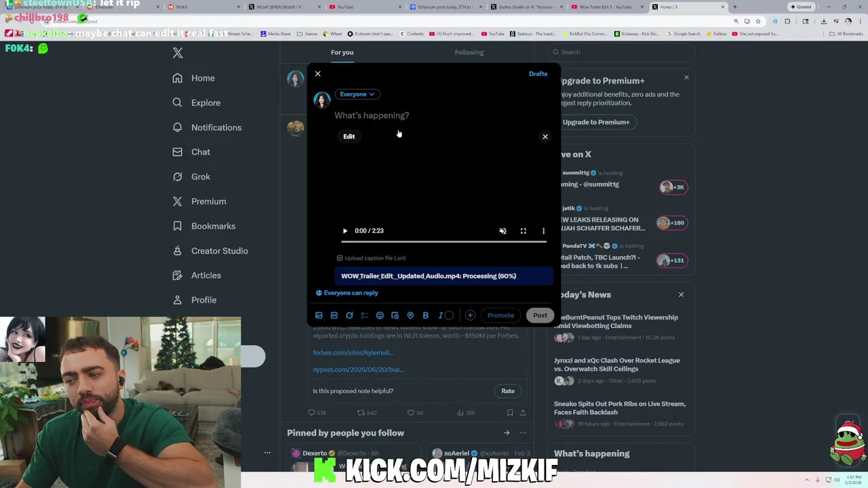This screenshot has width=868, height=488.
Task: Click the Post button
Action: [x=540, y=315]
